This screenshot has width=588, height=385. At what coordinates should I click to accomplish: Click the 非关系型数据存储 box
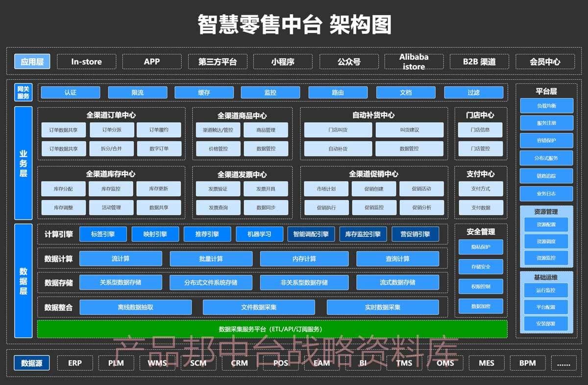304,282
